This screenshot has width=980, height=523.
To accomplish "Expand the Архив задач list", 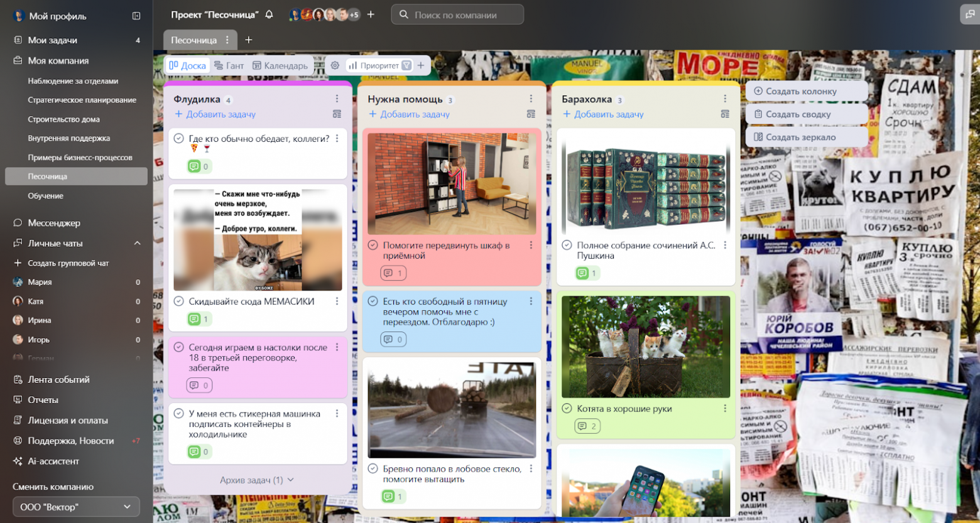I will pyautogui.click(x=256, y=480).
